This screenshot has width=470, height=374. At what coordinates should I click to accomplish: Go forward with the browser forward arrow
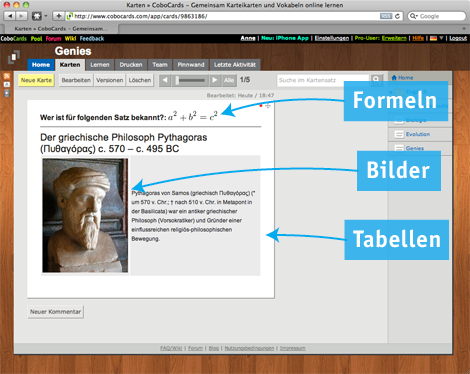click(x=21, y=16)
